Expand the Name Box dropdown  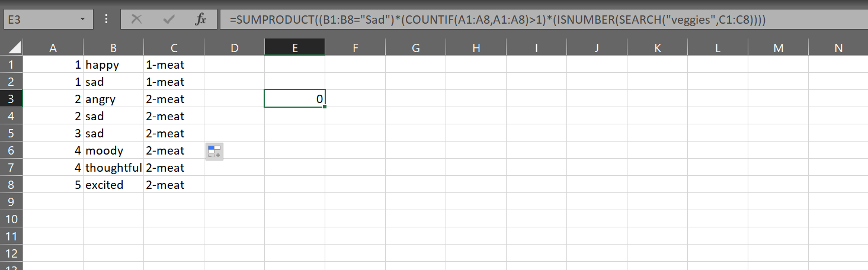(x=82, y=20)
